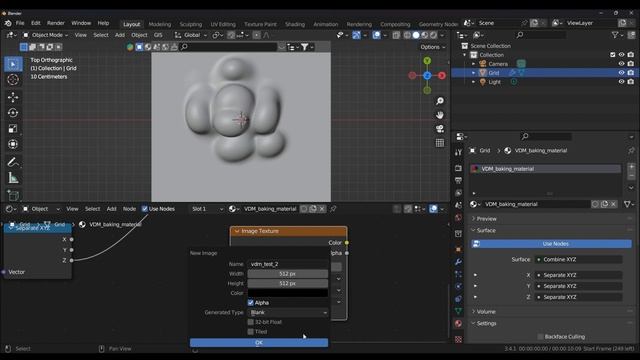Open the Tool properties tab
640x360 pixels.
458,152
